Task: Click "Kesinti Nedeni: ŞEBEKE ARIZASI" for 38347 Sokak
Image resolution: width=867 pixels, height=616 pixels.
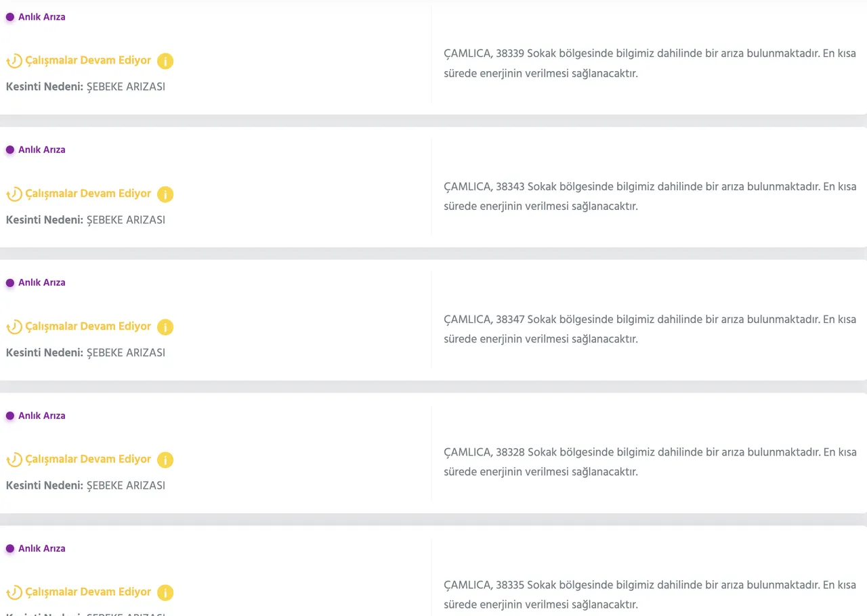Action: click(85, 353)
